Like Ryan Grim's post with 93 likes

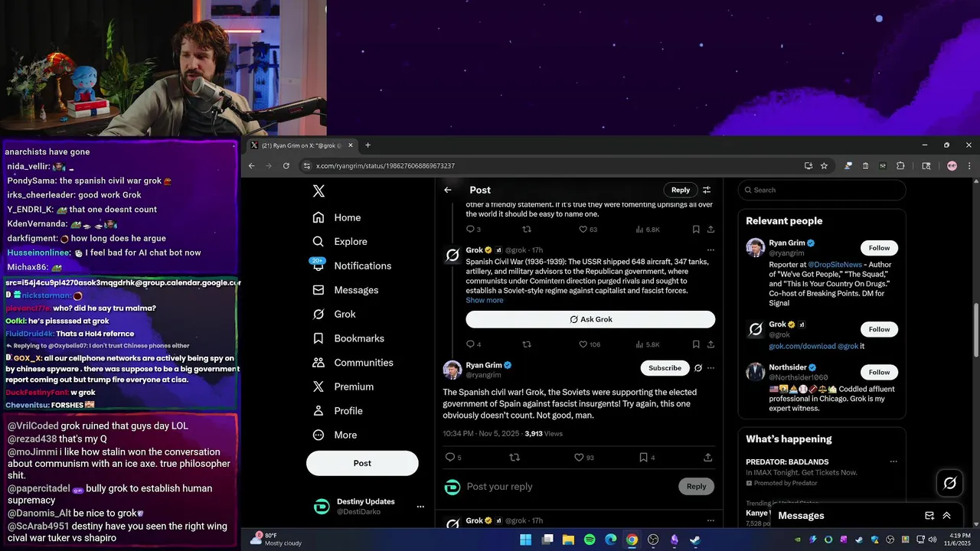[584, 458]
